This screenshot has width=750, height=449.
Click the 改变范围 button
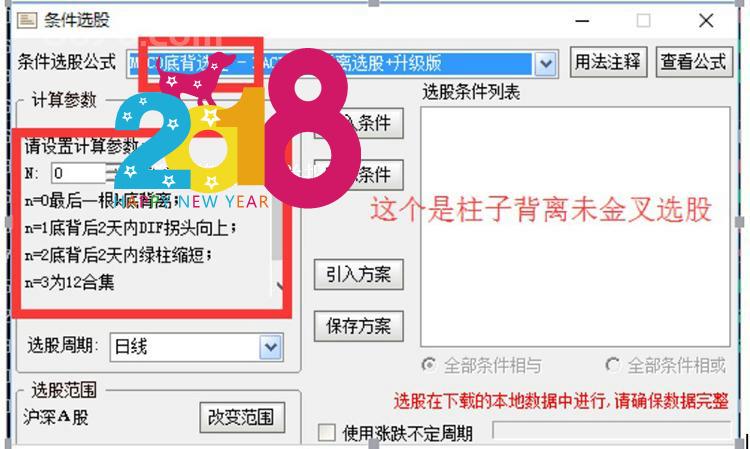(x=242, y=417)
